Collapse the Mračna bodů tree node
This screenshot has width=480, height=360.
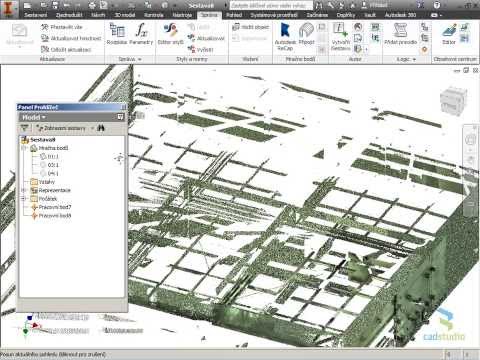24,148
